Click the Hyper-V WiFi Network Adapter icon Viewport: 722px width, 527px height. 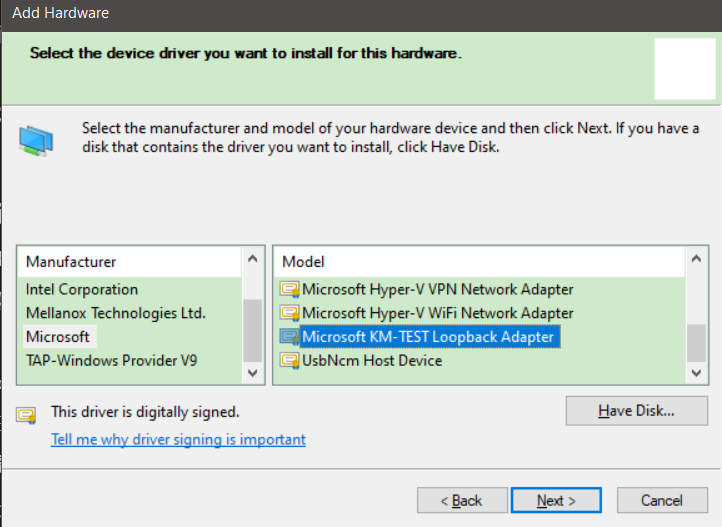[x=290, y=314]
